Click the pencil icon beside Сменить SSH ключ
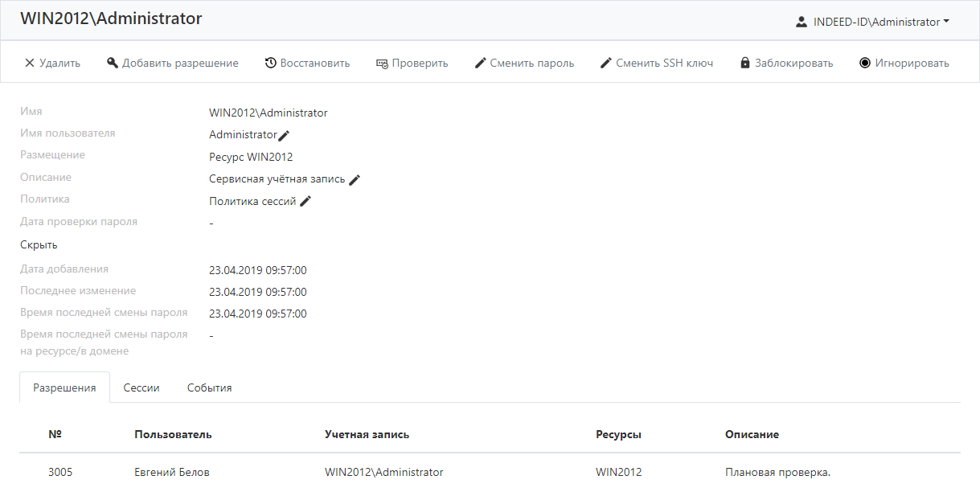980x488 pixels. [x=606, y=63]
